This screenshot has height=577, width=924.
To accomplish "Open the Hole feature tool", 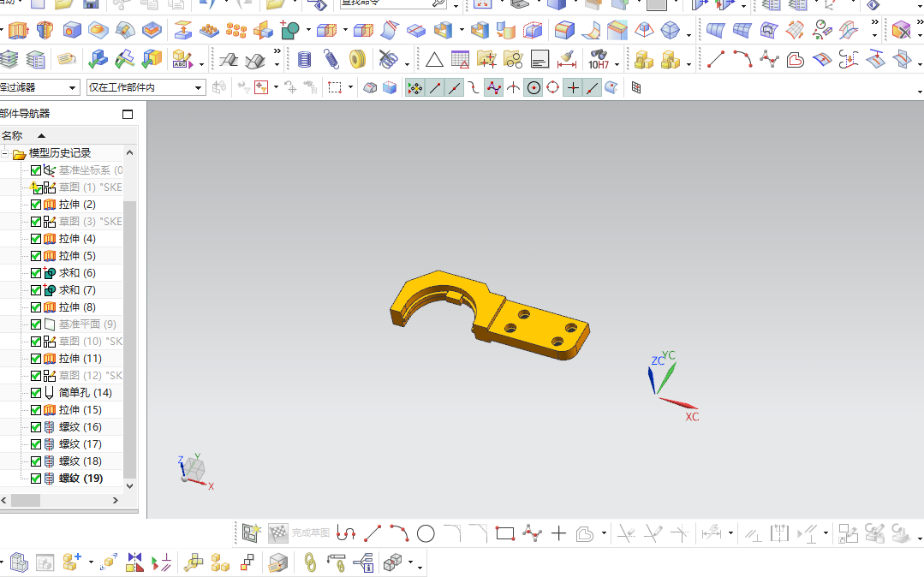I will point(72,30).
